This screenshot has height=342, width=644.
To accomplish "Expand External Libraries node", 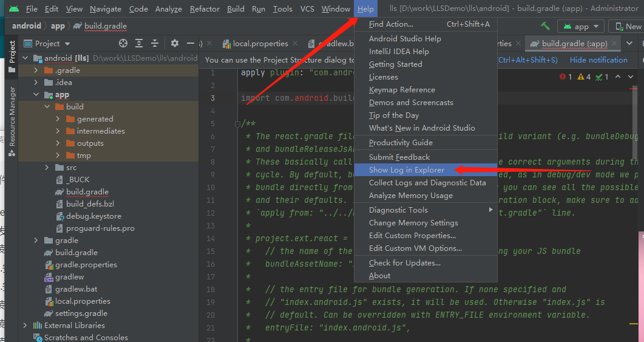I will (25, 325).
